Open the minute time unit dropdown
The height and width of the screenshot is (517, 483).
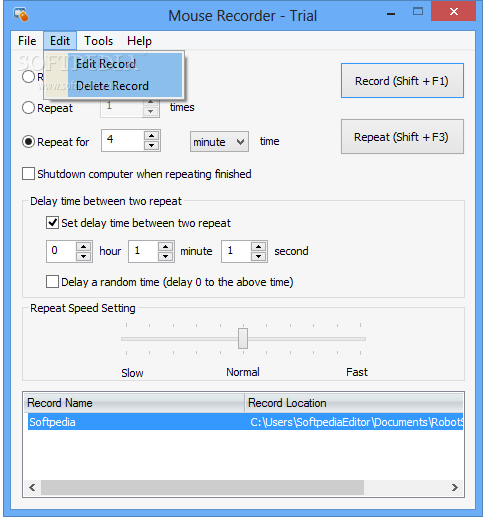click(219, 142)
